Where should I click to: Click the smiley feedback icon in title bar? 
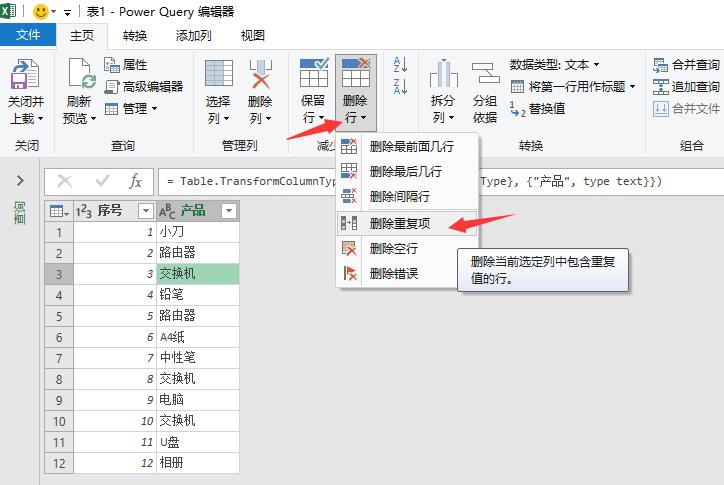(x=41, y=12)
